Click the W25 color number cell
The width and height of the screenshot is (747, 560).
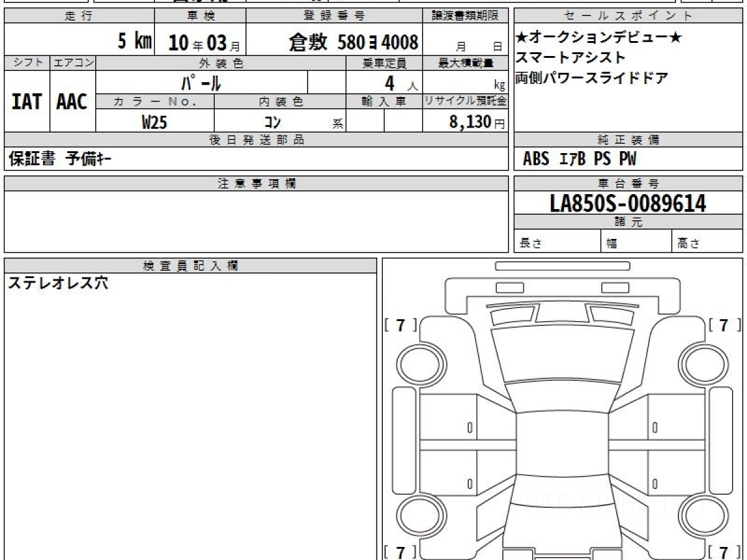155,121
